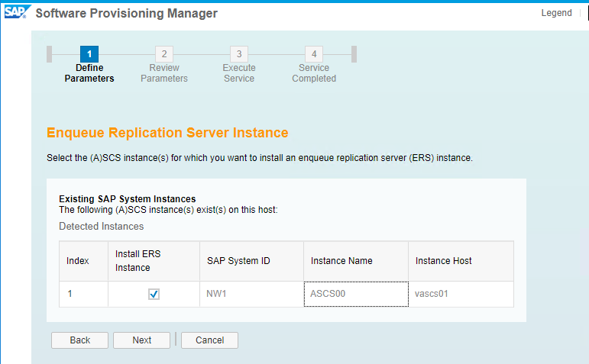Click the NW1 SAP System ID cell

(251, 294)
